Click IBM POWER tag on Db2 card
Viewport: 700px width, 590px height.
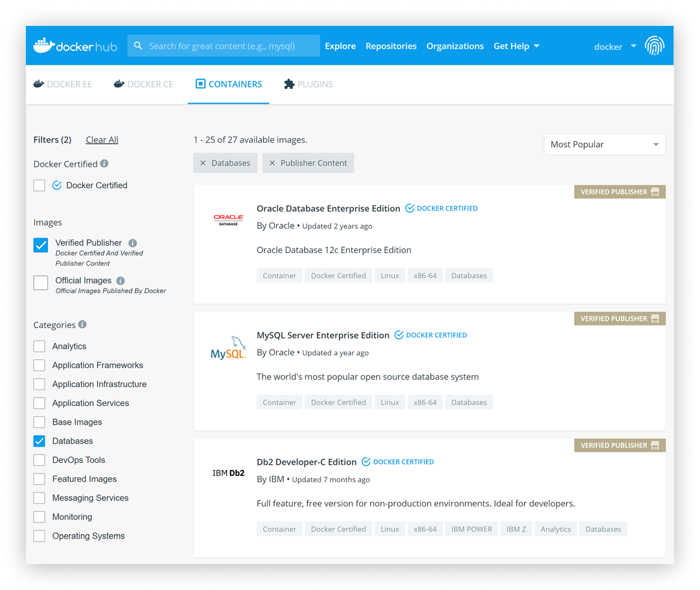(x=471, y=529)
